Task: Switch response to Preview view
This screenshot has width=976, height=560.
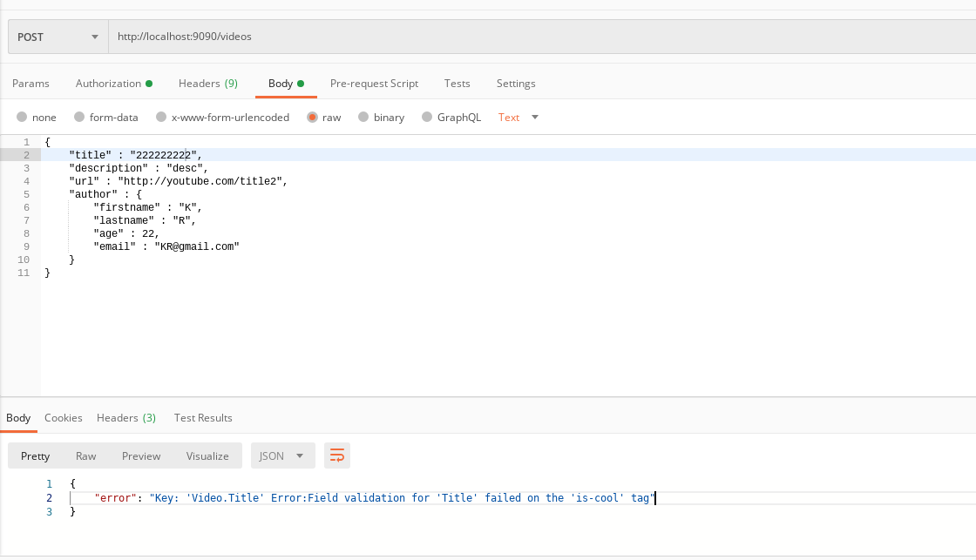Action: tap(141, 455)
